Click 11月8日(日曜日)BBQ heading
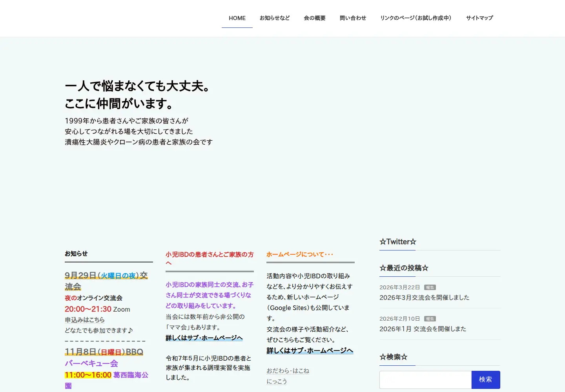The width and height of the screenshot is (565, 392). 104,352
